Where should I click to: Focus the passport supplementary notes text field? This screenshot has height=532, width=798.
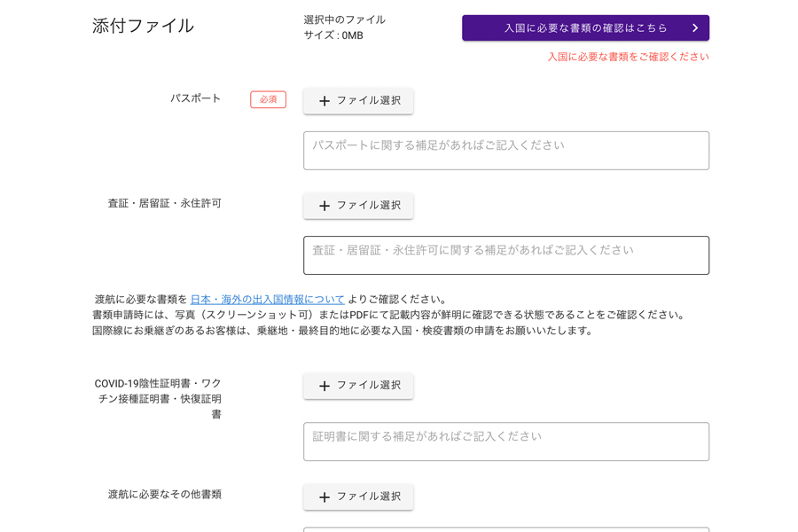coord(506,151)
